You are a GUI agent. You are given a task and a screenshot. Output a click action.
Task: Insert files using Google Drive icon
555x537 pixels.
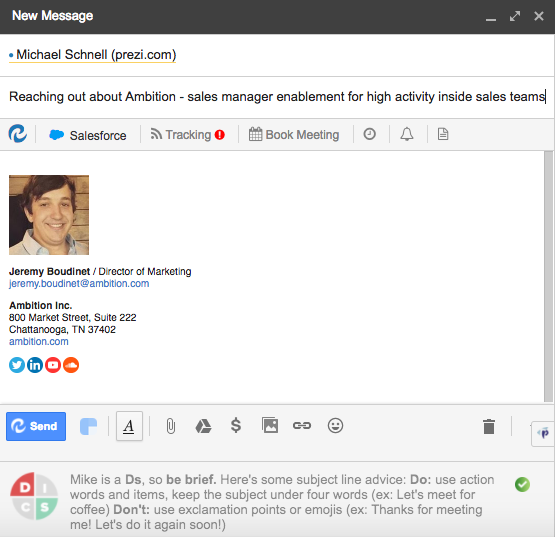203,426
